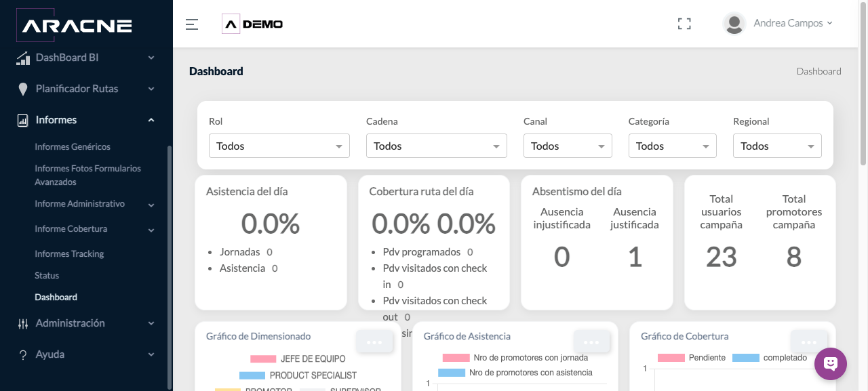Screen dimensions: 868x391
Task: Click the DEMO brand logo
Action: (x=252, y=24)
